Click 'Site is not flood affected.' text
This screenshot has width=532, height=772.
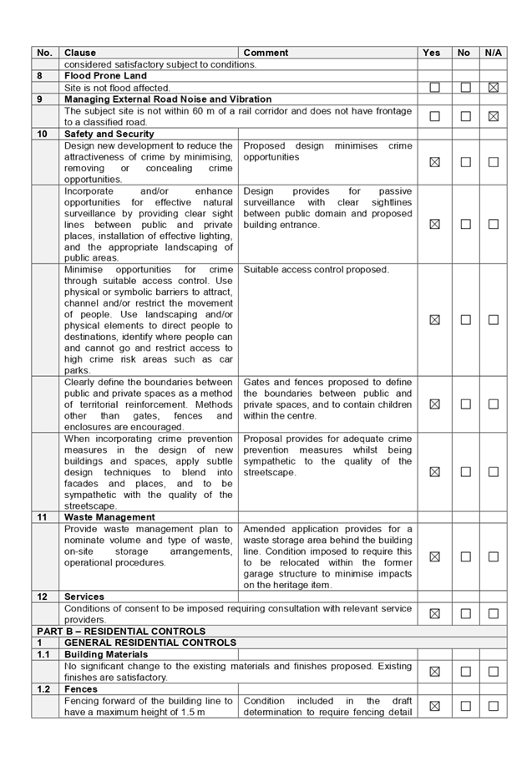click(x=117, y=88)
